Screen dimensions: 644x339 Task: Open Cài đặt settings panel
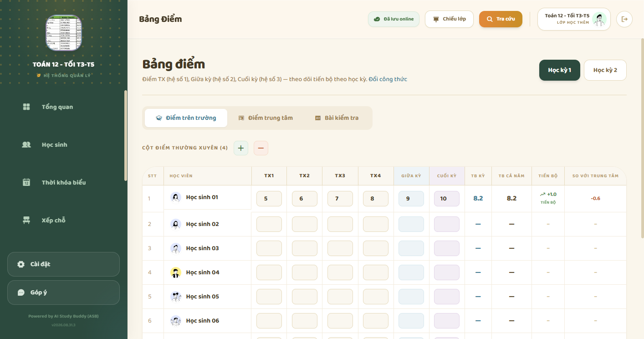point(64,264)
